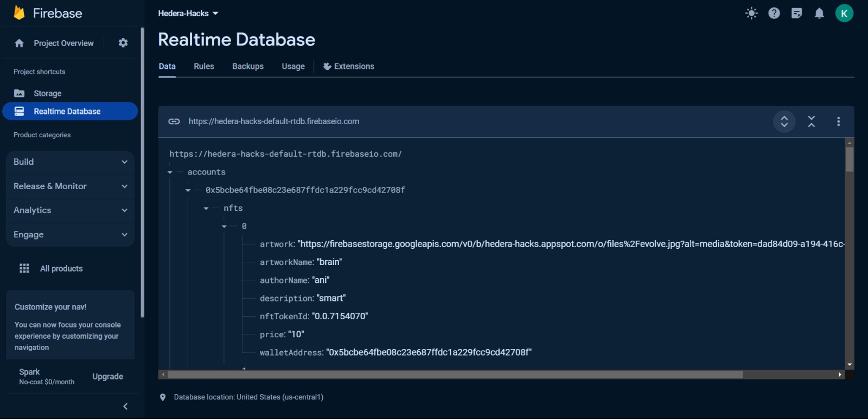Viewport: 868px width, 419px height.
Task: Click horizontal scrollbar left arrow
Action: coord(163,375)
